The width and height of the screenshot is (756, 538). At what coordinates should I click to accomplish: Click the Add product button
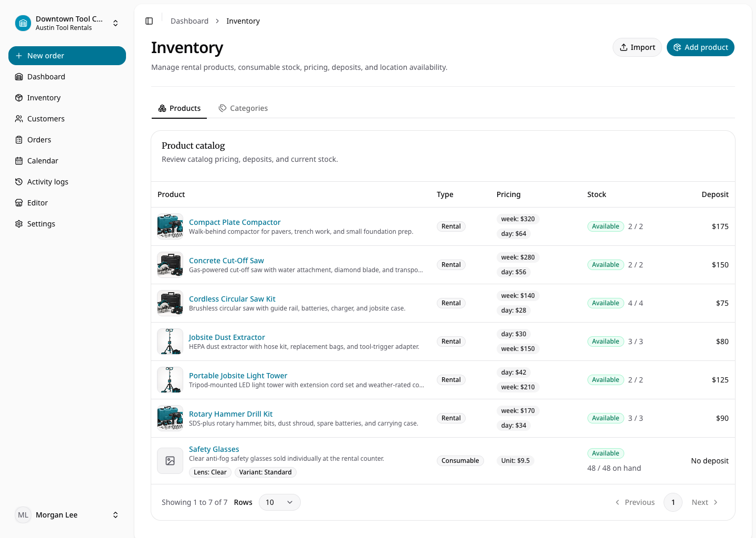tap(700, 47)
